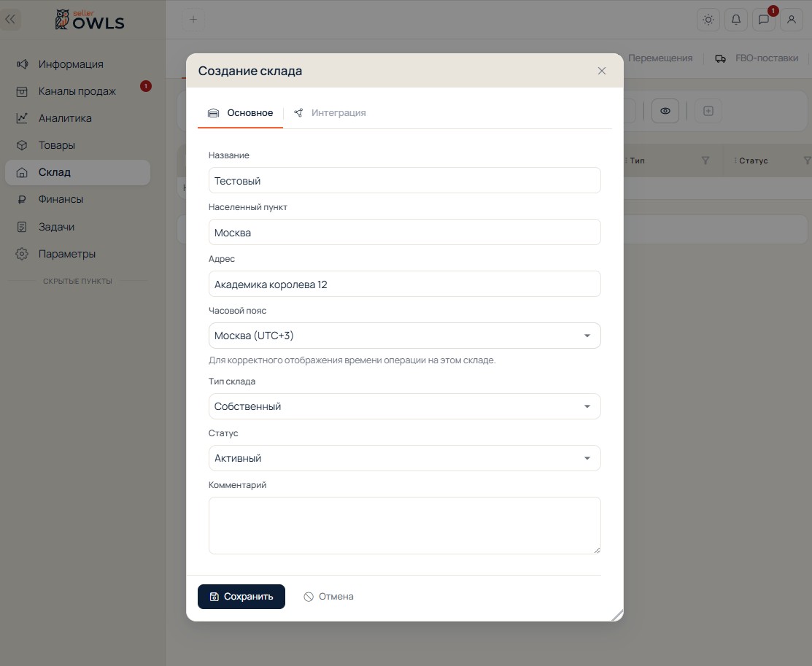Image resolution: width=812 pixels, height=666 pixels.
Task: Collapse the sidebar with double-chevron icon
Action: pyautogui.click(x=10, y=20)
